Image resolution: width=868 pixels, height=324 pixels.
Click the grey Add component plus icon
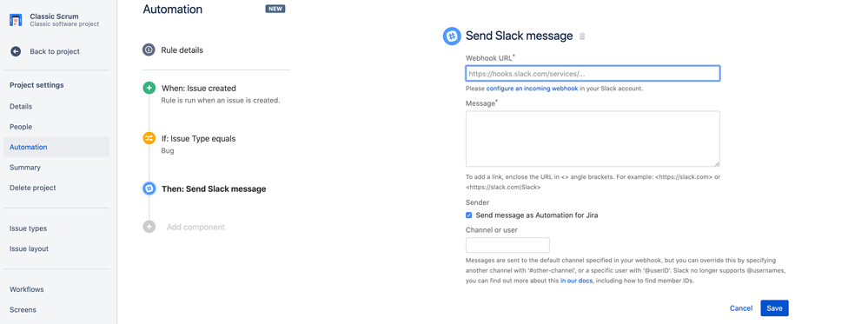(149, 227)
